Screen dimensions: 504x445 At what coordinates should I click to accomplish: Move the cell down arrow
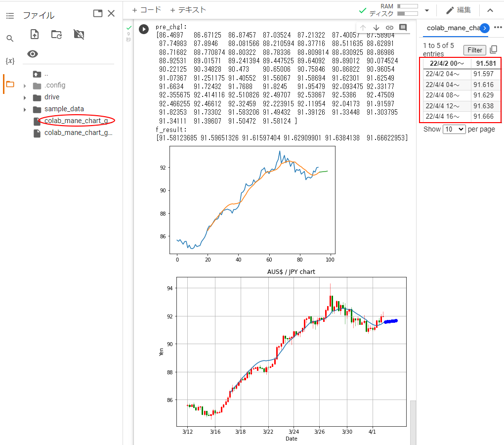click(x=376, y=28)
